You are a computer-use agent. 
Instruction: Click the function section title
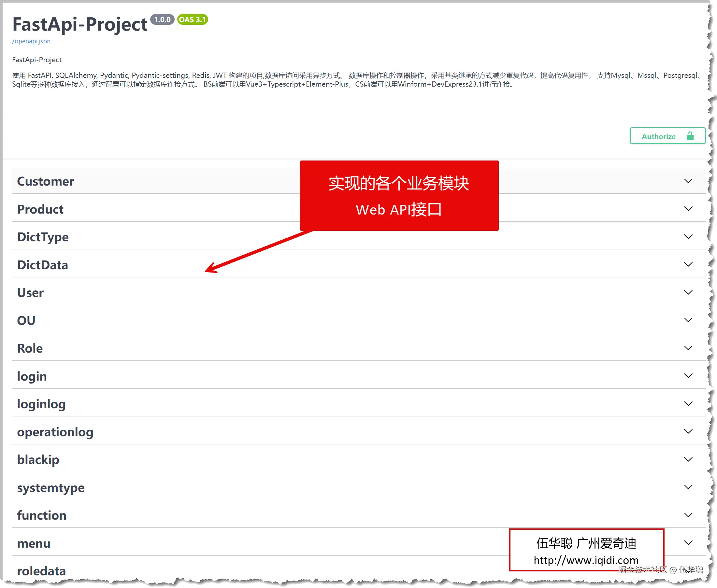point(42,515)
